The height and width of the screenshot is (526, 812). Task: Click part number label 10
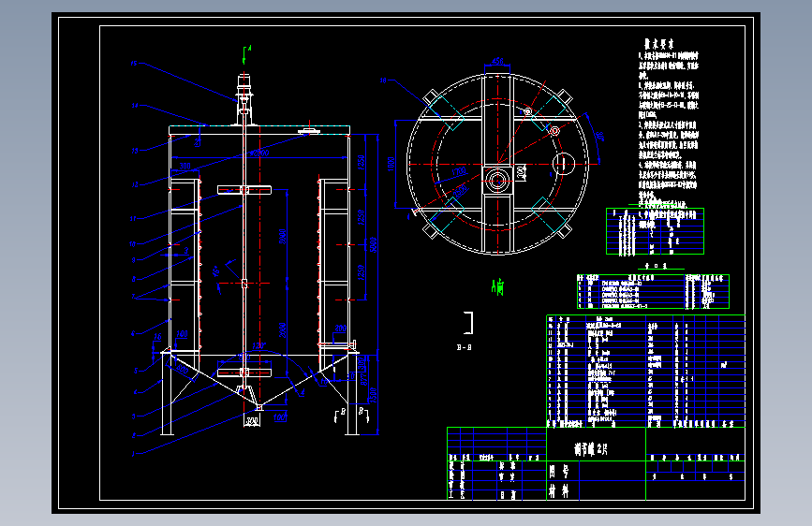click(x=133, y=244)
